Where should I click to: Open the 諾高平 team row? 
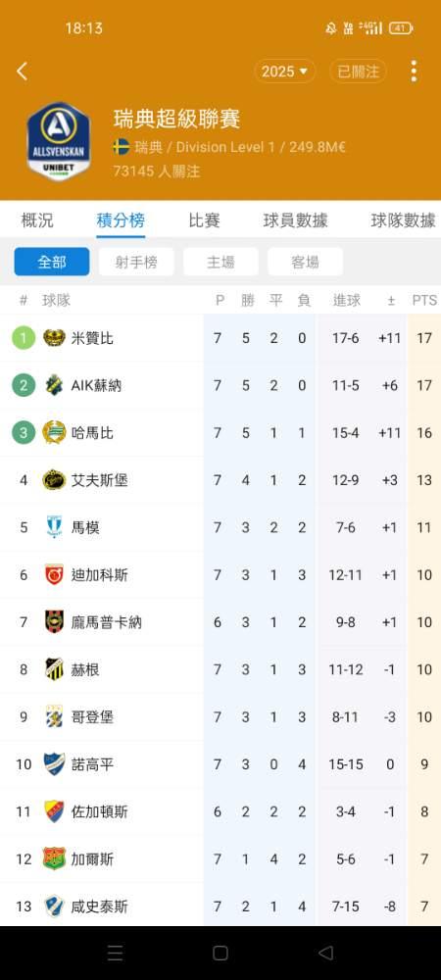pos(220,764)
